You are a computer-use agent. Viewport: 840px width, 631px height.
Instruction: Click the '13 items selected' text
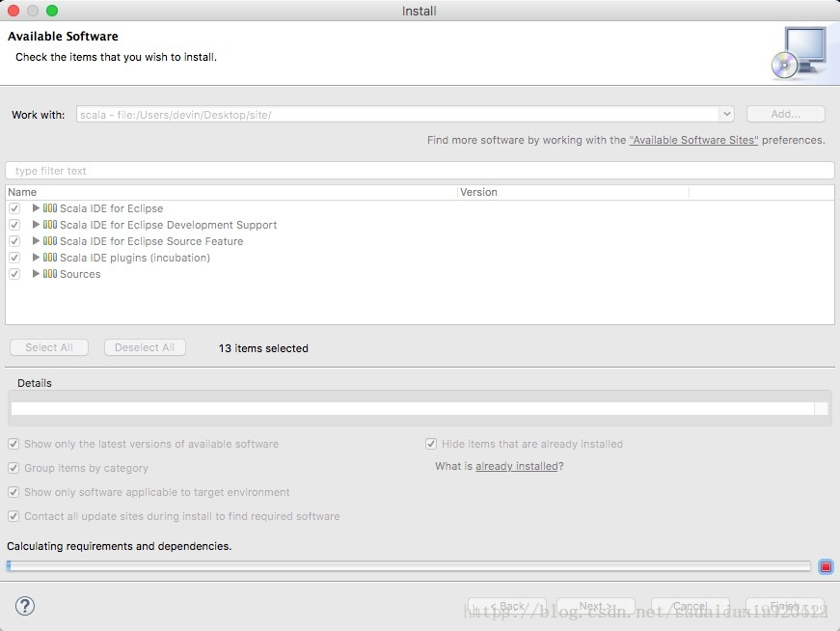pos(263,348)
